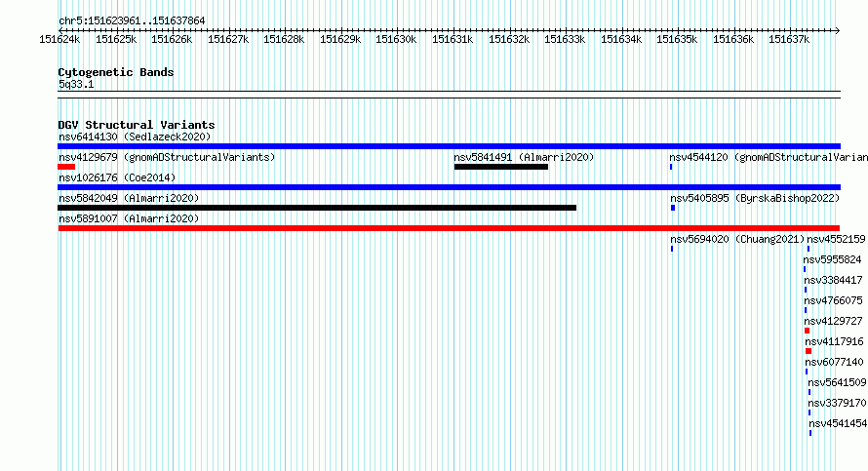Open the nsv5955824 variant label
Image resolution: width=868 pixels, height=471 pixels.
832,259
